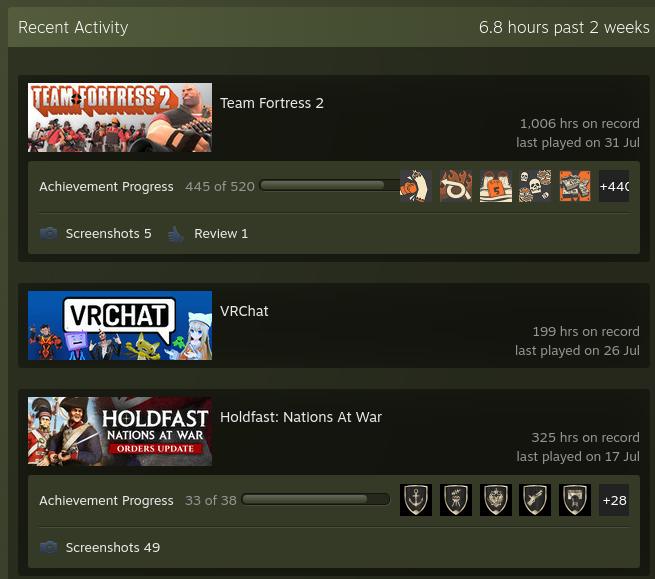Show the +28 more Holdfast achievements
This screenshot has height=579, width=655.
(614, 500)
